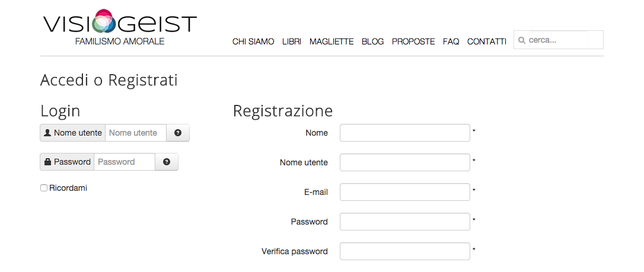The width and height of the screenshot is (644, 272).
Task: Click the login Password field
Action: click(x=124, y=162)
